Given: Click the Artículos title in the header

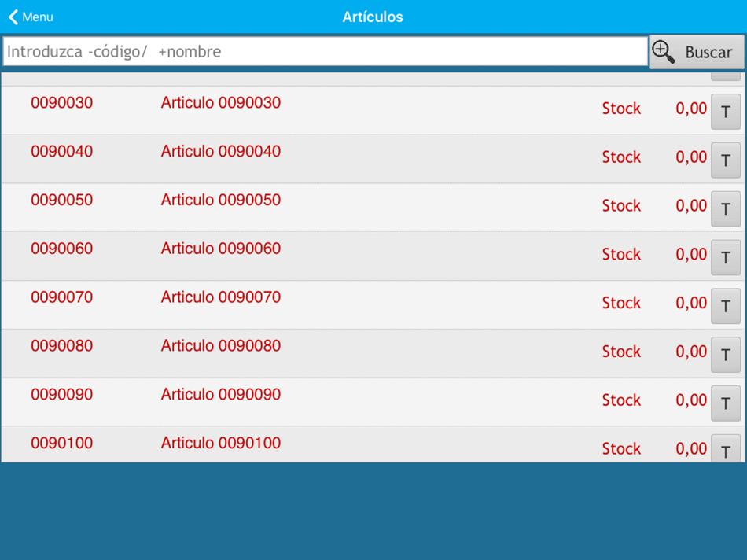Looking at the screenshot, I should [373, 17].
